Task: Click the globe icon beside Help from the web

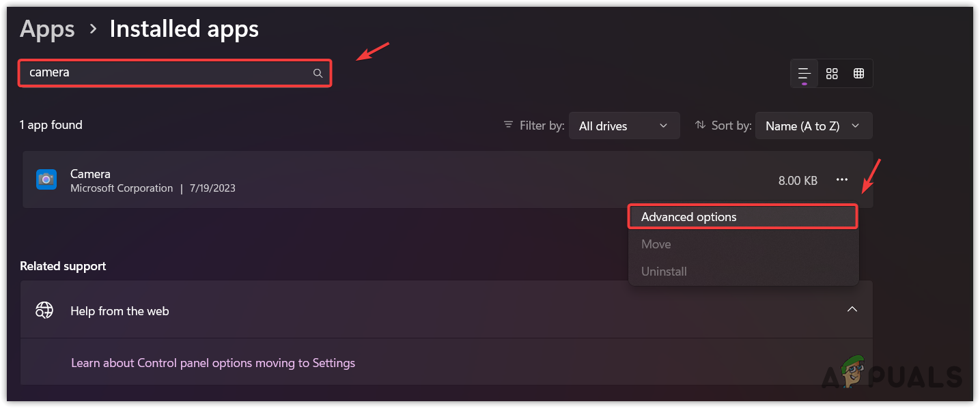Action: pos(45,310)
